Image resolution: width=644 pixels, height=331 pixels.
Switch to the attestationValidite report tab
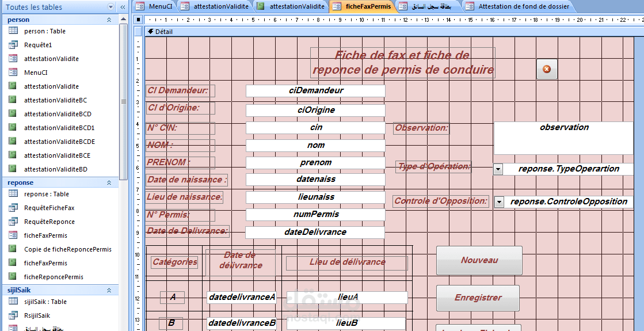click(x=291, y=6)
